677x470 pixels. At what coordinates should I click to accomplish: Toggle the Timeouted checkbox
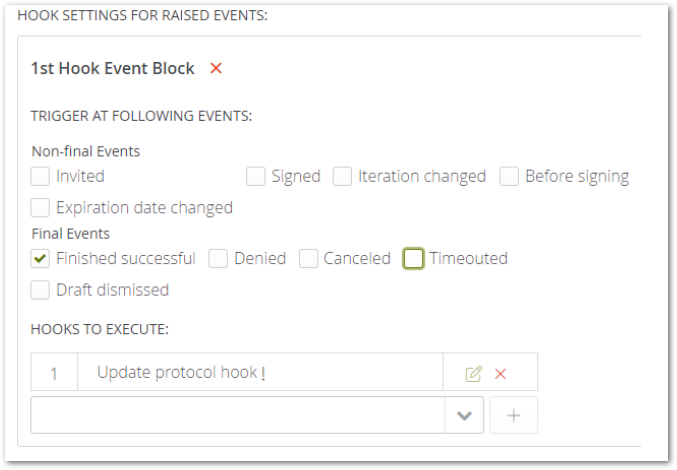[414, 258]
